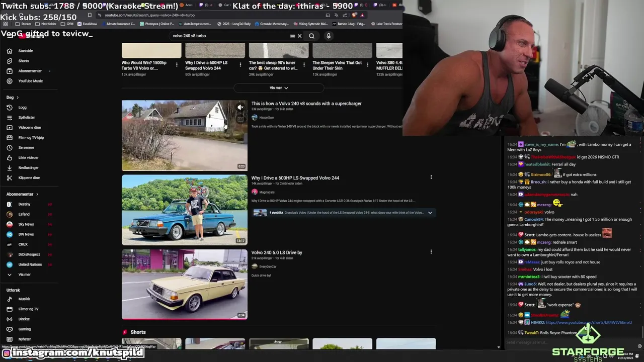Expand the 4 øyeblikk chapters dropdown

430,213
